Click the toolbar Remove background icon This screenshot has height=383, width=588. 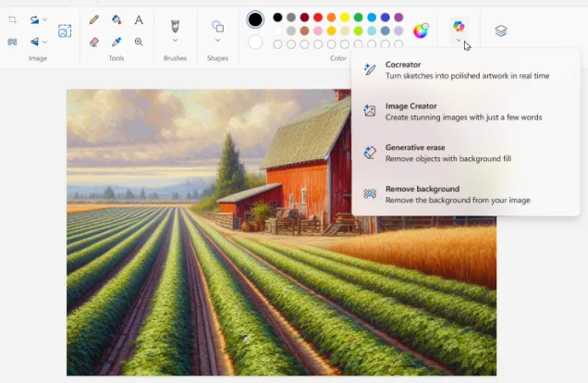point(12,42)
